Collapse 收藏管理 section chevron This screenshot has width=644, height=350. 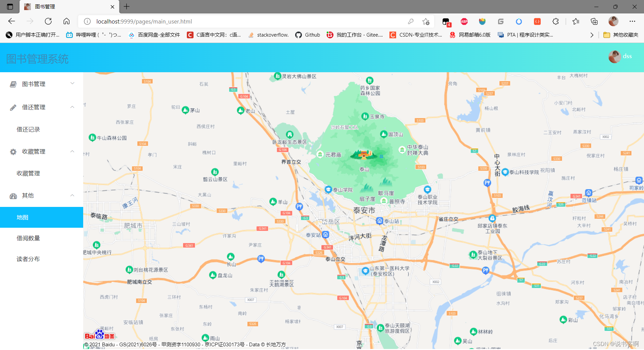coord(72,151)
